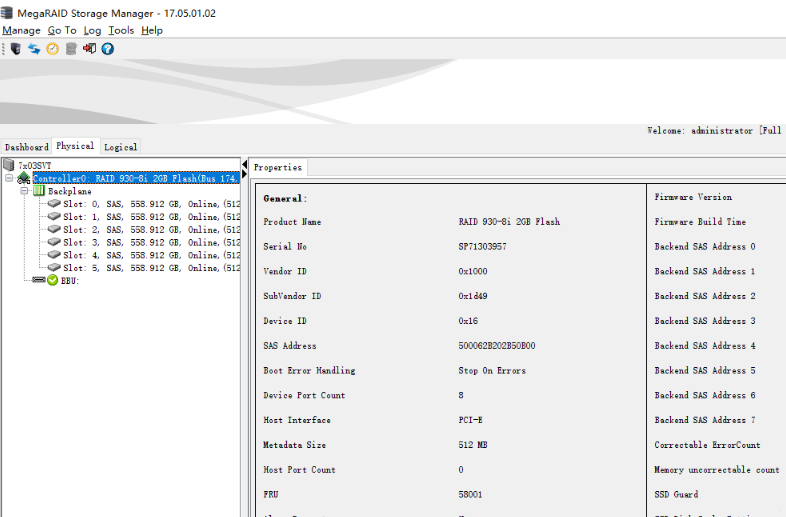Click the Properties tab in right panel
This screenshot has height=517, width=786.
(x=278, y=167)
